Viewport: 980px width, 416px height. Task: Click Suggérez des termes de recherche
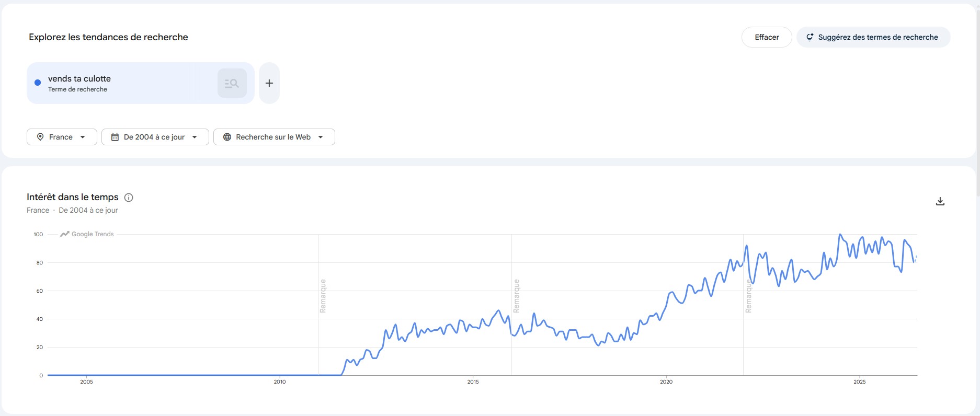[873, 37]
